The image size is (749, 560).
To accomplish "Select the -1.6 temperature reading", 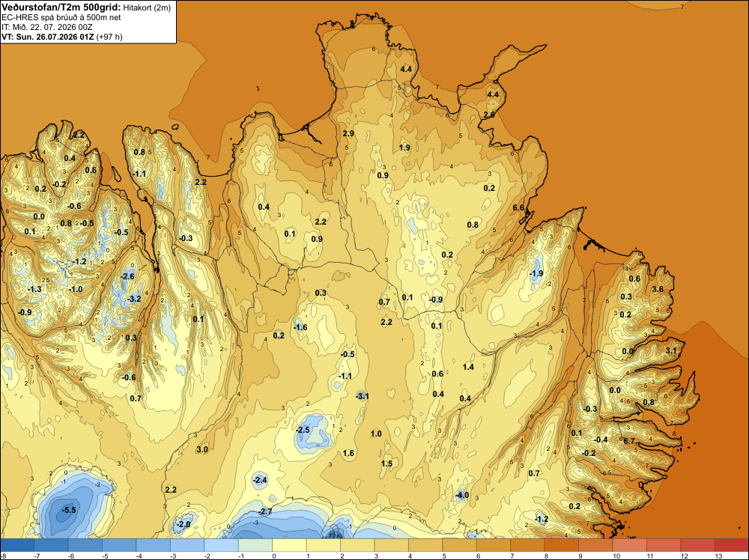I will (x=300, y=327).
